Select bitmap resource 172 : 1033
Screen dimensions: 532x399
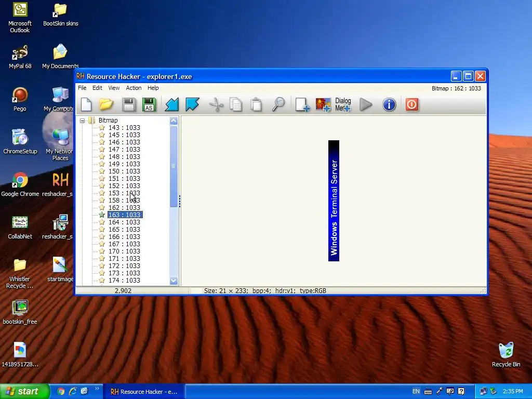pyautogui.click(x=124, y=266)
